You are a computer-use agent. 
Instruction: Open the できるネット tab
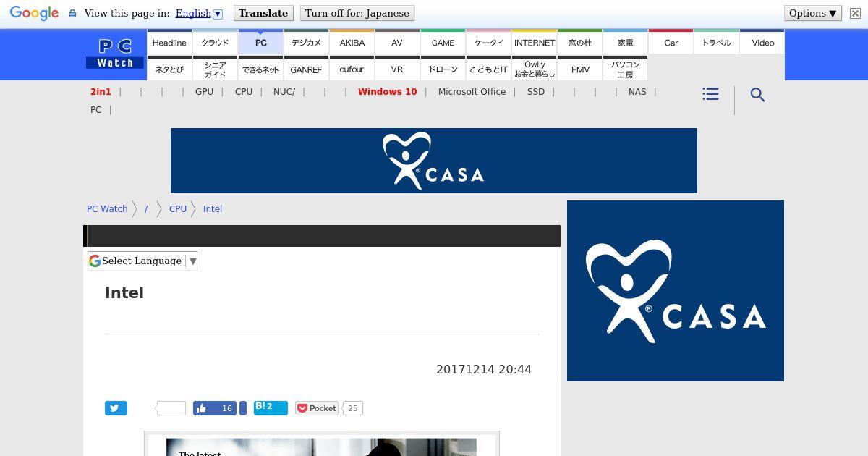pyautogui.click(x=260, y=69)
